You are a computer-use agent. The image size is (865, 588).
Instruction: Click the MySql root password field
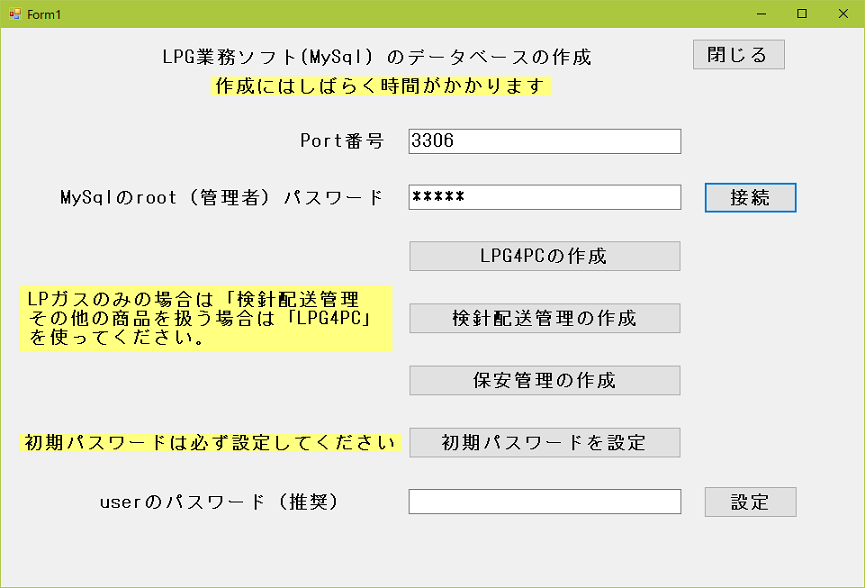(x=544, y=197)
